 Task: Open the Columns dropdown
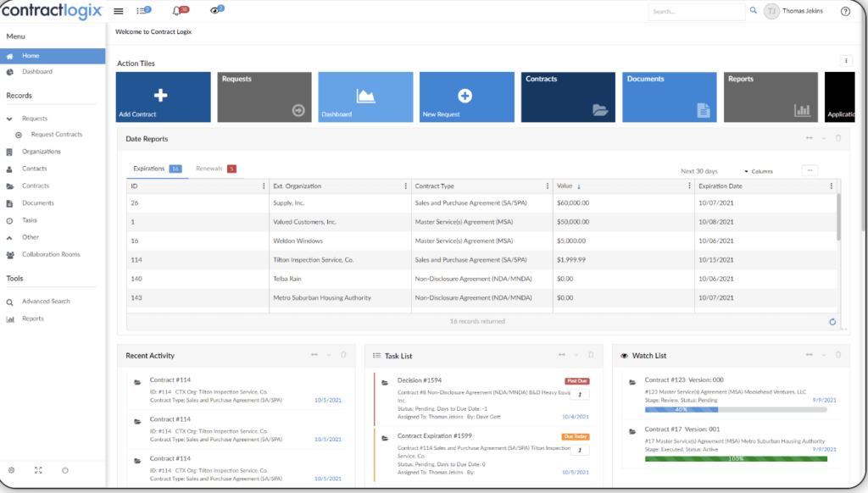coord(759,171)
